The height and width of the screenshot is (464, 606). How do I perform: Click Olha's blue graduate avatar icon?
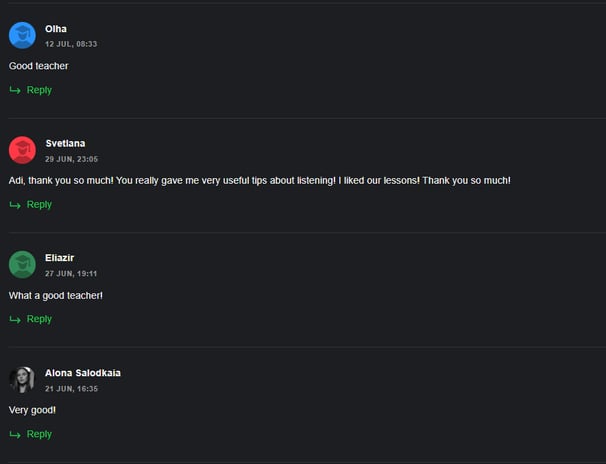click(x=22, y=35)
